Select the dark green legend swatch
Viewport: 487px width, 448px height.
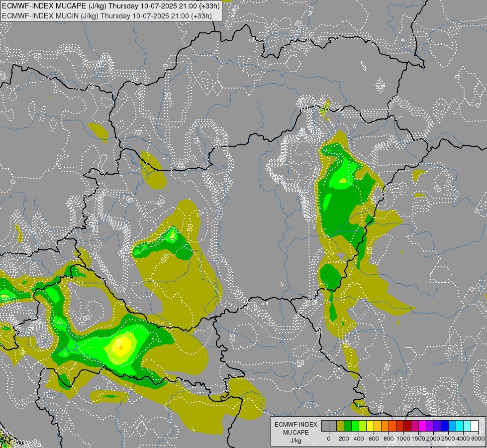coord(348,426)
